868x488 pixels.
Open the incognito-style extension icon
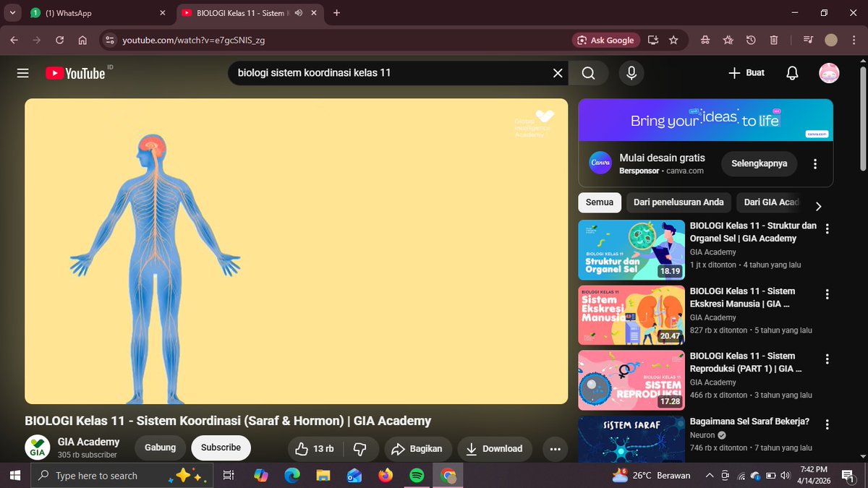tap(706, 40)
